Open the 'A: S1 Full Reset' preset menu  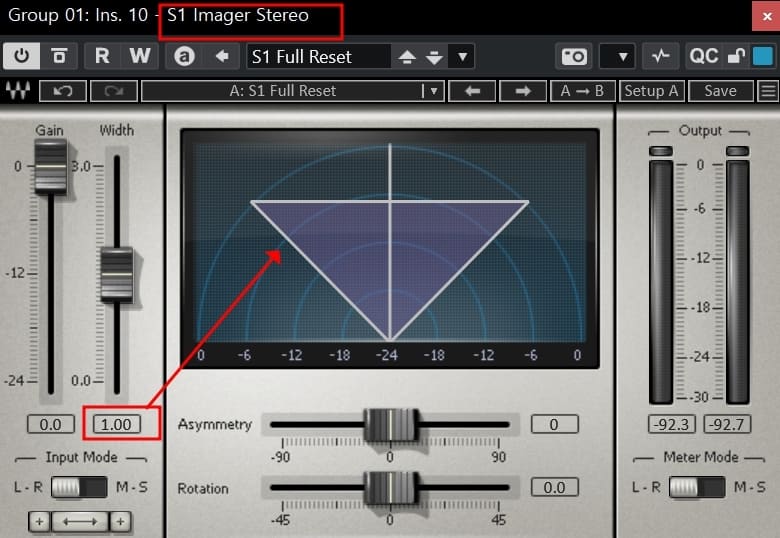[x=293, y=91]
